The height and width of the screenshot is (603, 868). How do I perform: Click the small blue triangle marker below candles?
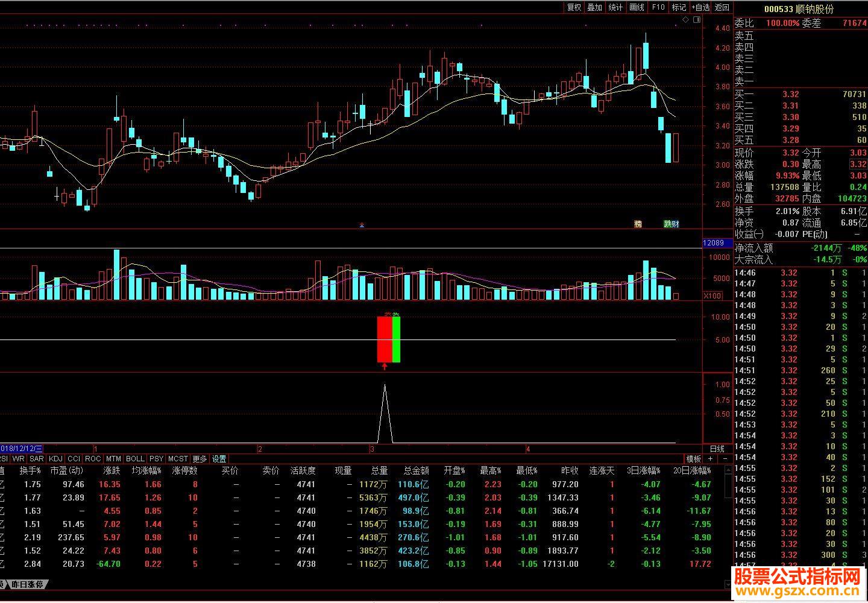pos(362,225)
